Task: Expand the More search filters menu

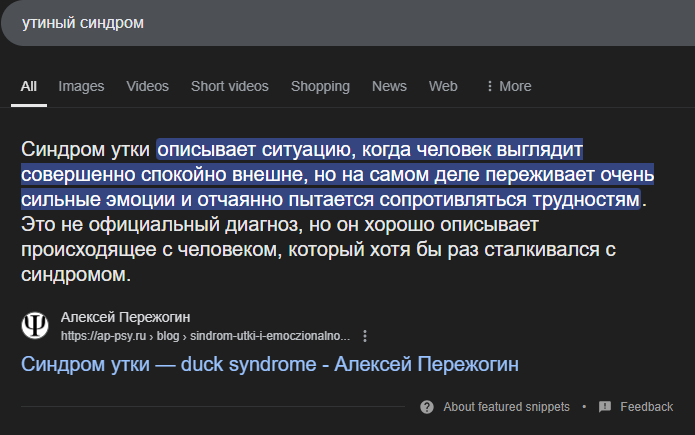Action: [508, 86]
